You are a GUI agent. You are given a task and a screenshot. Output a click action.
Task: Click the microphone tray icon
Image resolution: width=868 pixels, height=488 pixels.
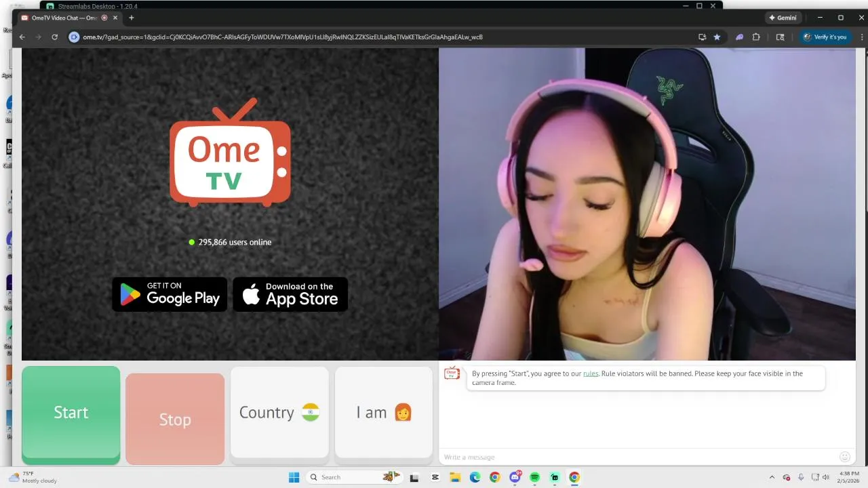click(801, 477)
